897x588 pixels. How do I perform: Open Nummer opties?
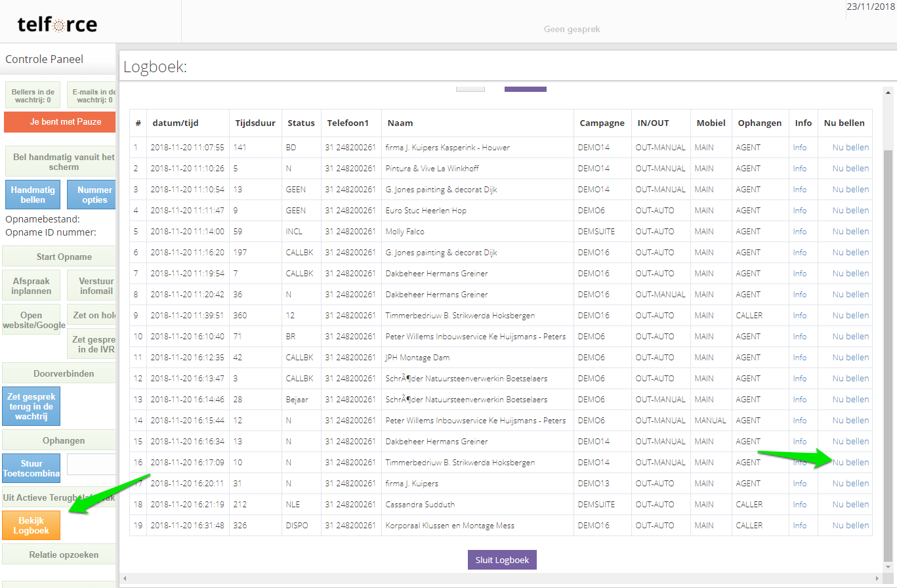92,194
